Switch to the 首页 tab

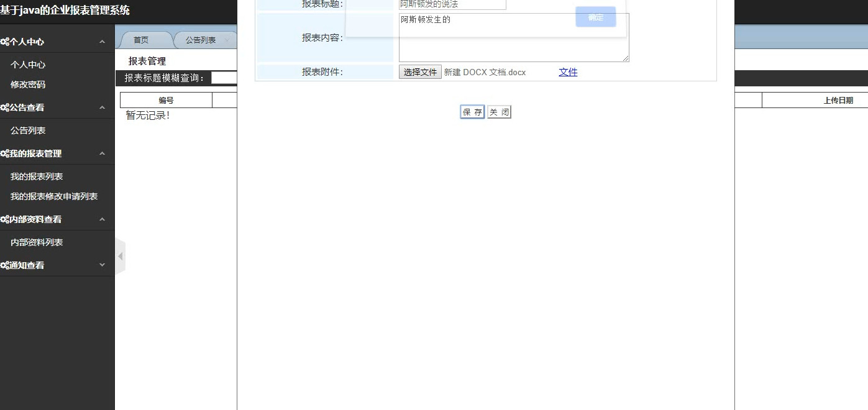tap(141, 40)
